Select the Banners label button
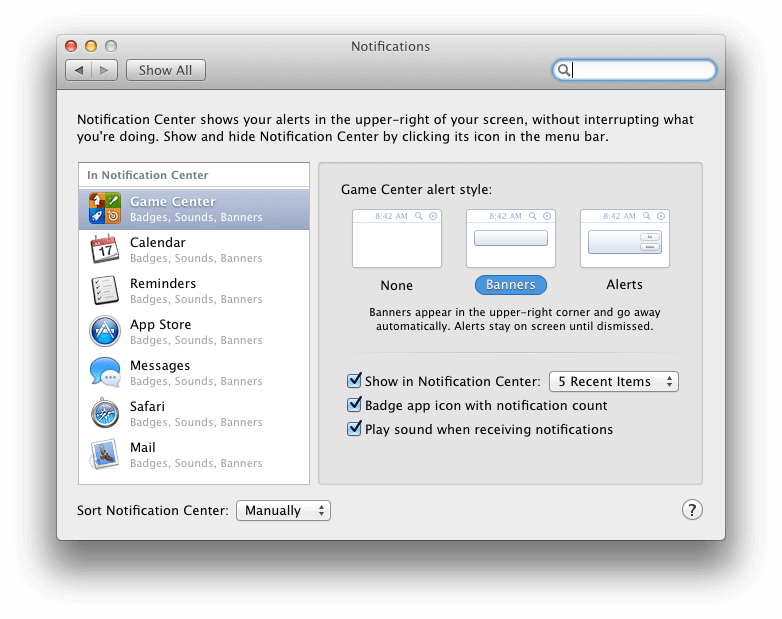 511,285
